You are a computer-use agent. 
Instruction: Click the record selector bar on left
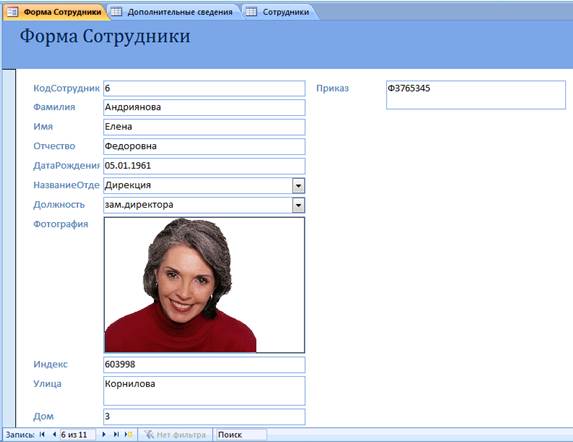[x=9, y=248]
